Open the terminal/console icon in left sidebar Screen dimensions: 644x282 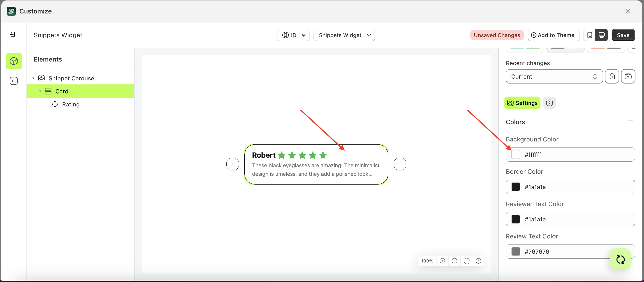click(x=14, y=81)
